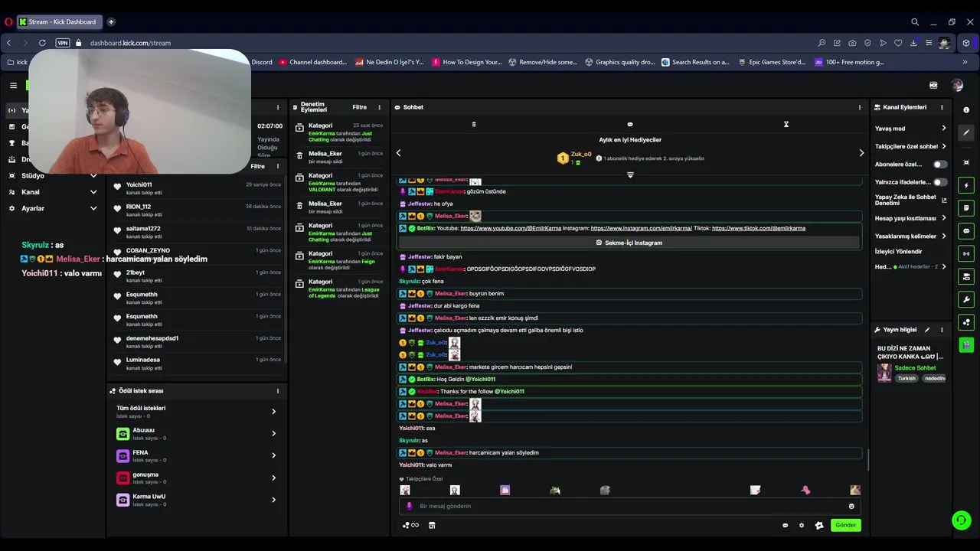Toggle Yalnızca ifadelerle switch
Viewport: 980px width, 551px height.
coord(939,182)
